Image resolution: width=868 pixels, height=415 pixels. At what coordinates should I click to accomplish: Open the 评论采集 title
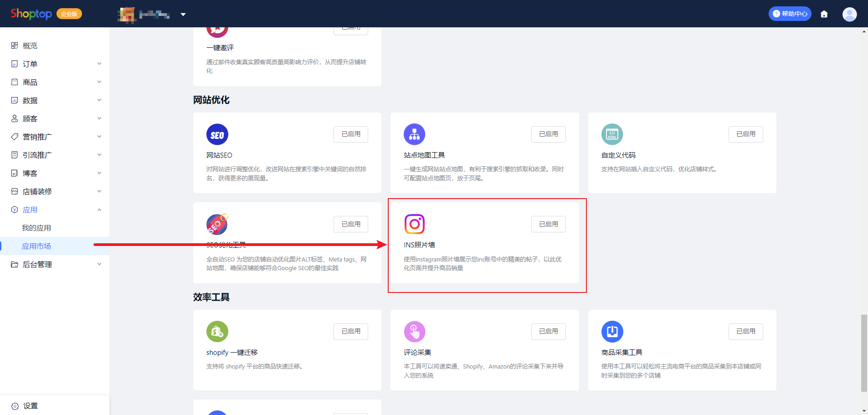[x=417, y=353]
